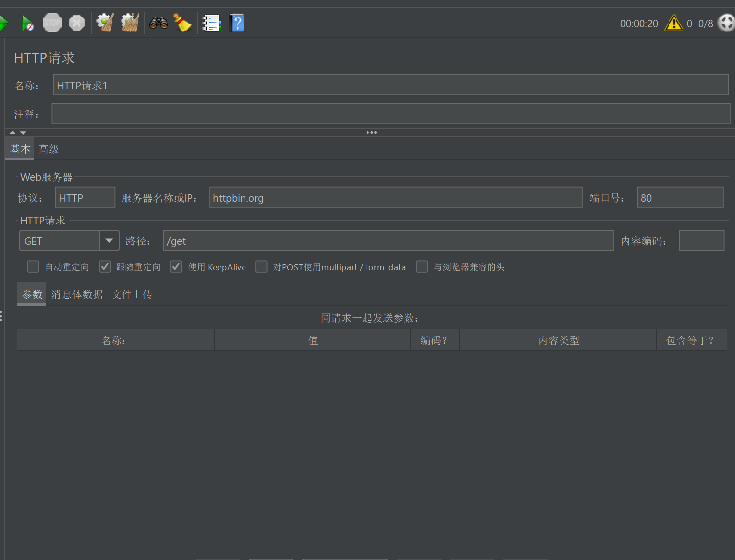Toggle 跟随重定向 checkbox
The height and width of the screenshot is (560, 735).
pyautogui.click(x=105, y=267)
